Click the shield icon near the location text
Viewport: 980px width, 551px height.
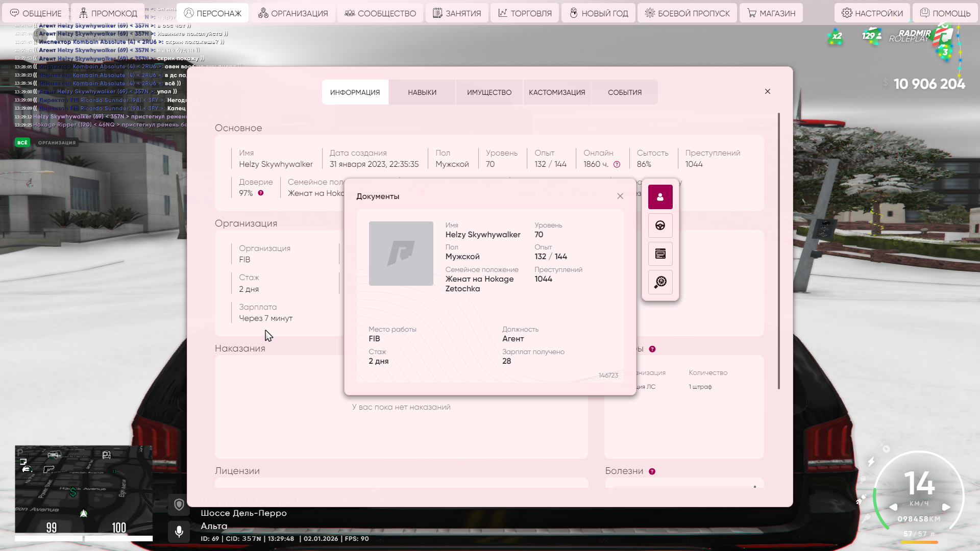(179, 505)
